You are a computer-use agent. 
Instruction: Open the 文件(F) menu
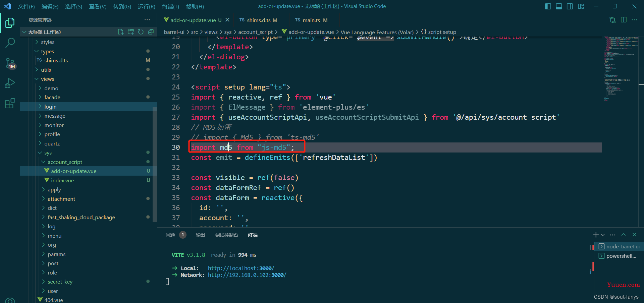point(26,6)
